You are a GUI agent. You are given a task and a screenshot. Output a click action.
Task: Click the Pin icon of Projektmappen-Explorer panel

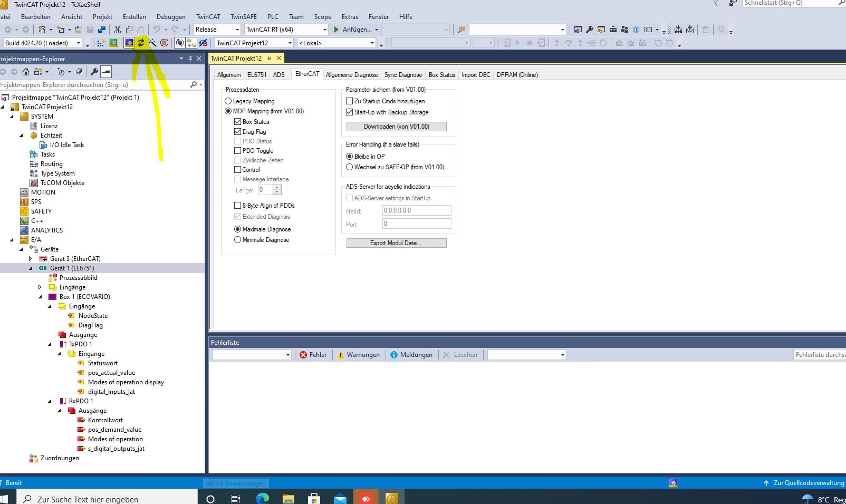tap(190, 59)
